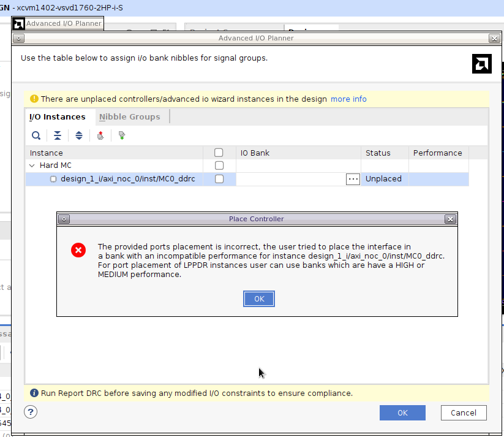Image resolution: width=504 pixels, height=437 pixels.
Task: Check the header checkbox in the instances table
Action: coord(219,153)
